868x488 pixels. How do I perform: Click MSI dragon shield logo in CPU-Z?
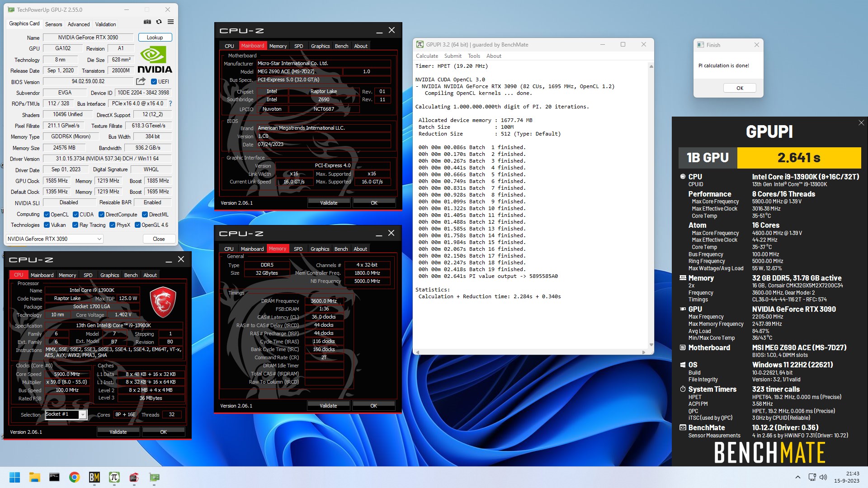pyautogui.click(x=163, y=302)
